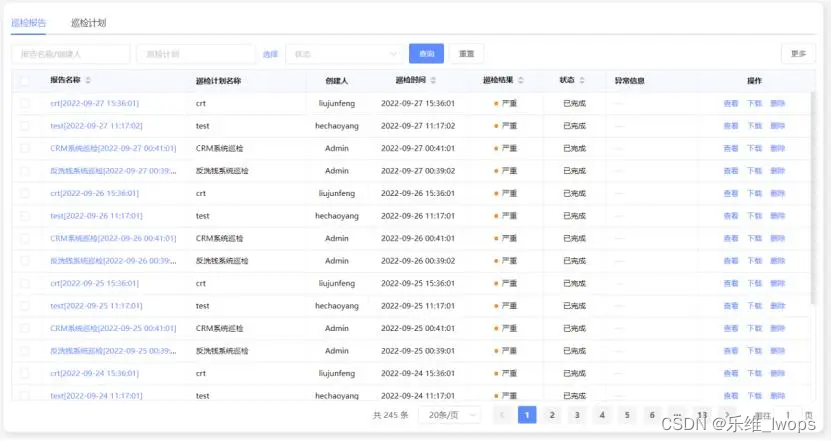Click 创建人 column header
831x442 pixels.
(337, 81)
